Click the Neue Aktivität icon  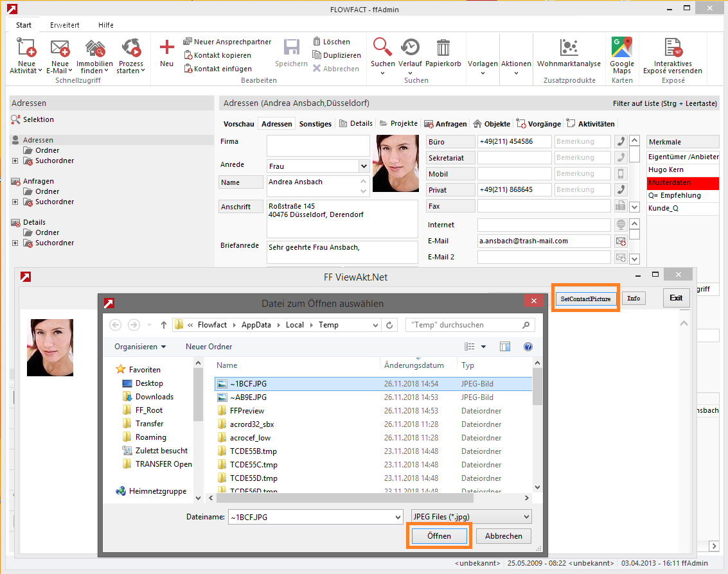point(26,48)
